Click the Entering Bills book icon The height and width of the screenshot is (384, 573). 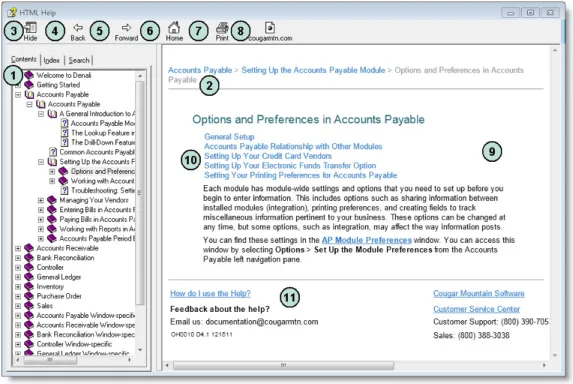pos(52,209)
